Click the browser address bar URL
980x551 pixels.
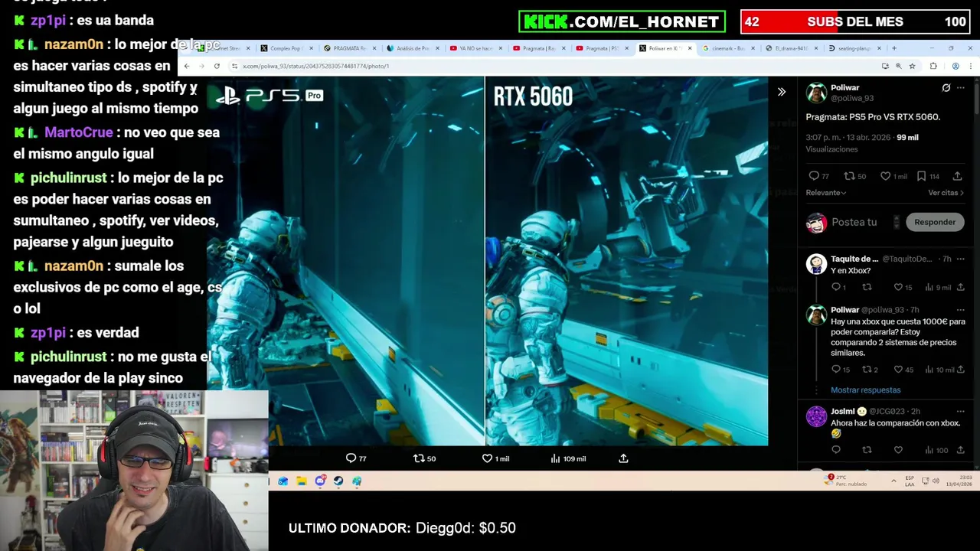tap(315, 66)
